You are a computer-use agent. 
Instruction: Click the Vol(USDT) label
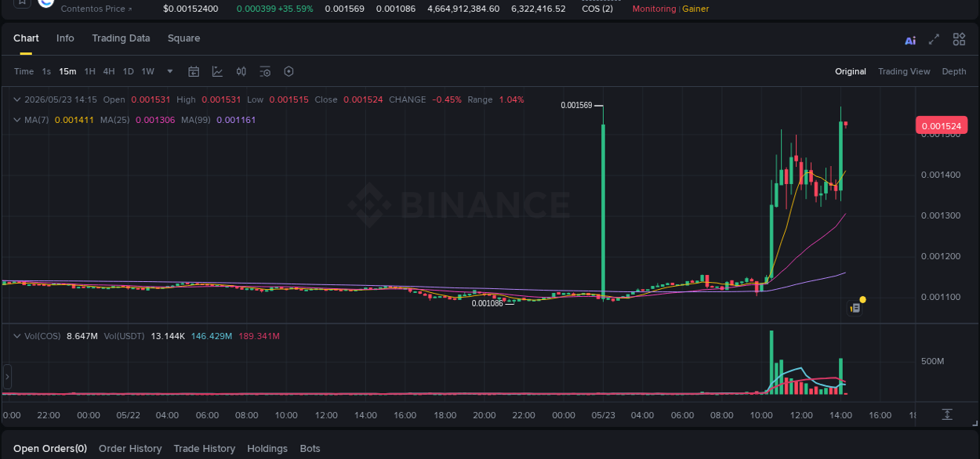coord(124,336)
